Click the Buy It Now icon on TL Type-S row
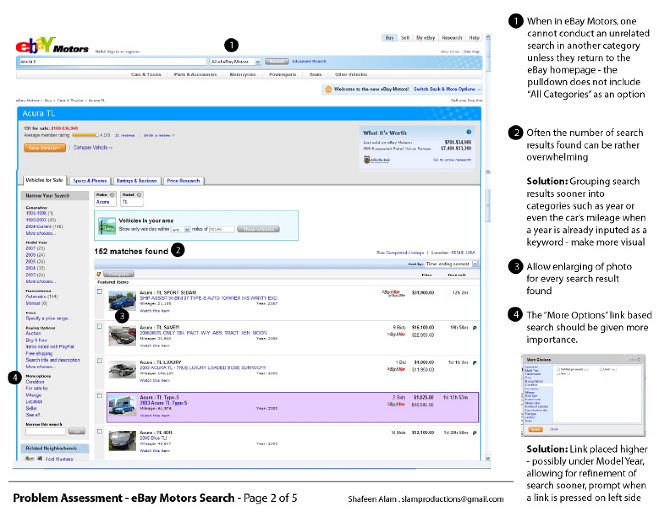This screenshot has width=670, height=517. pos(396,404)
